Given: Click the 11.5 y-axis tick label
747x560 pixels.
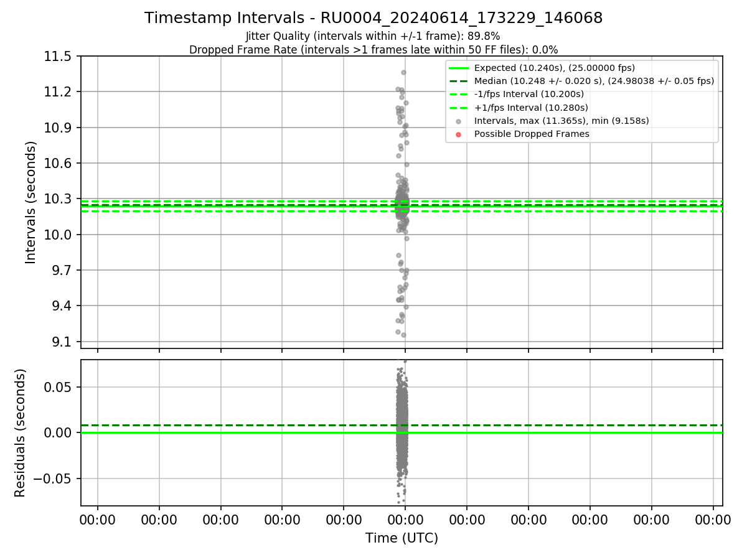Looking at the screenshot, I should [59, 57].
